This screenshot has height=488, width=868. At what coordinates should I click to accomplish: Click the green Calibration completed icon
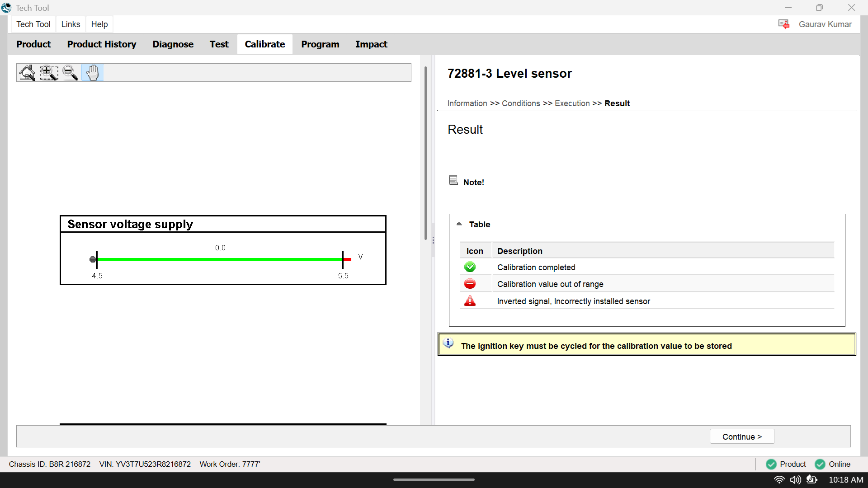(470, 267)
